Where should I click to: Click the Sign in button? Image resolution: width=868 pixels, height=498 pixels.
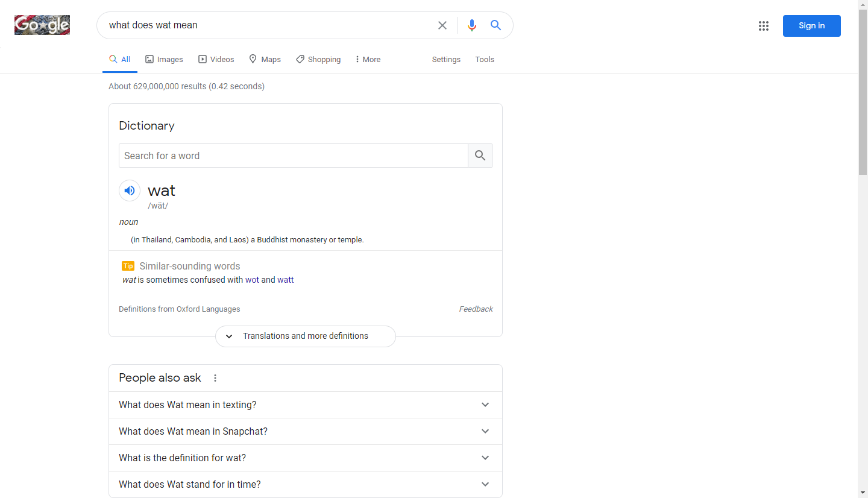click(811, 26)
